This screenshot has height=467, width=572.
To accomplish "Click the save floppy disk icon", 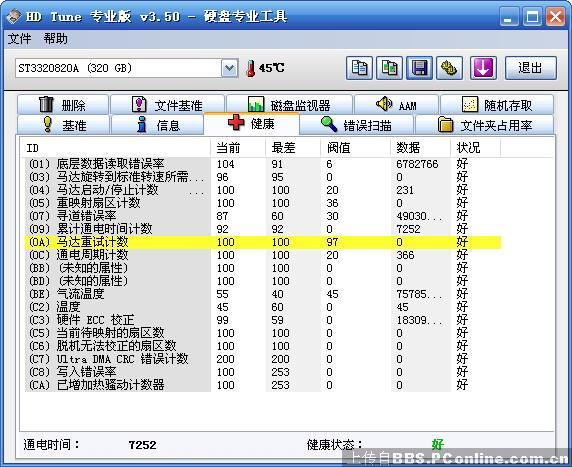I will tap(420, 68).
